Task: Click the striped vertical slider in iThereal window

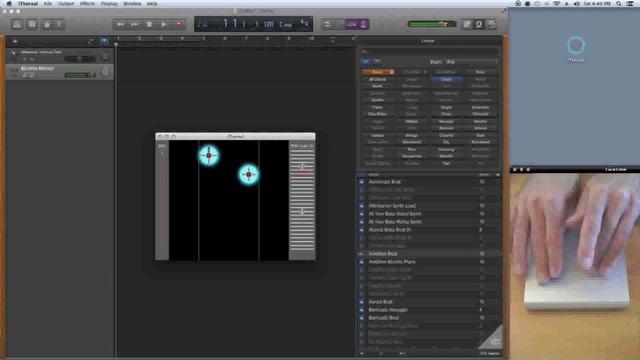Action: click(302, 200)
